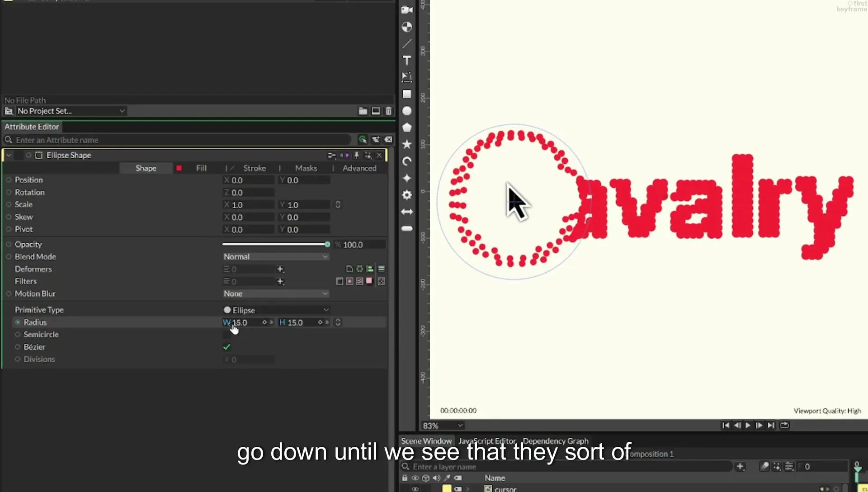Select the Line drawing tool

point(407,44)
